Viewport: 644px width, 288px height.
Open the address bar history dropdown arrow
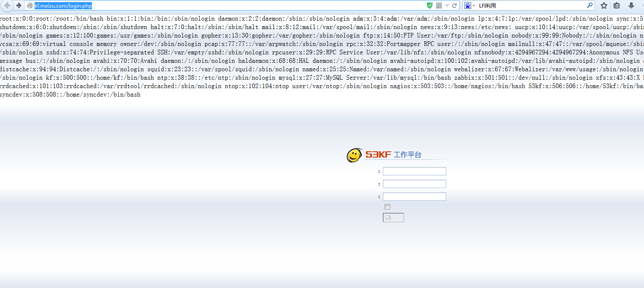tap(447, 5)
